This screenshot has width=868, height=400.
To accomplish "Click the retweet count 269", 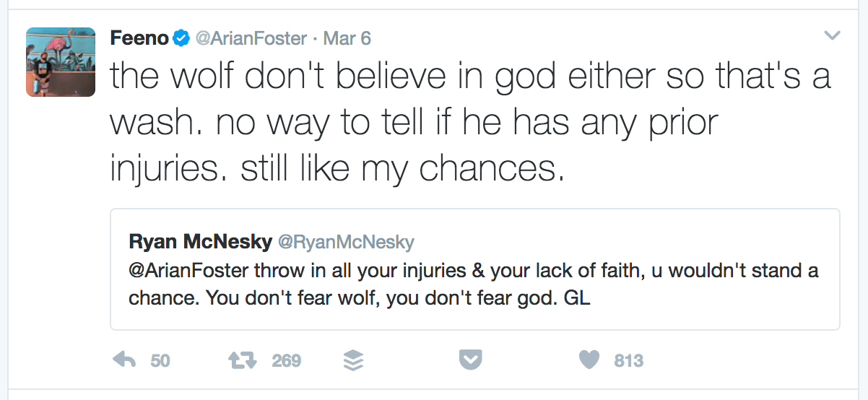I will [x=286, y=360].
